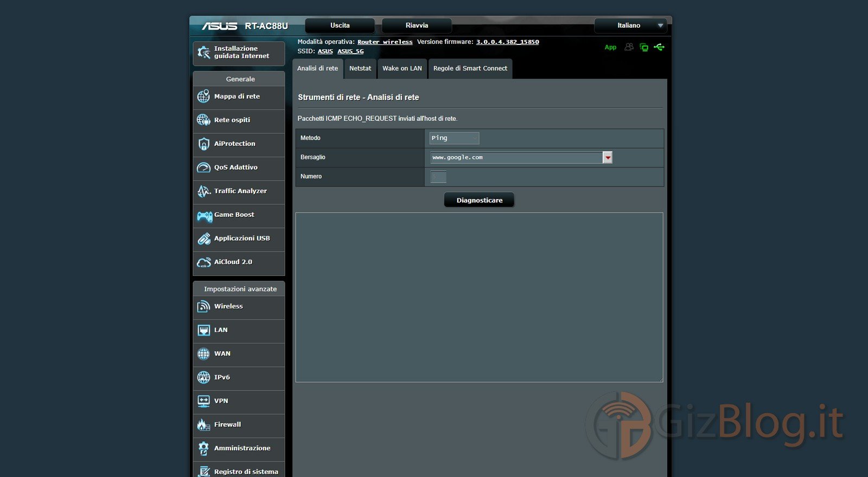Screen dimensions: 868x477
Task: Click the App link in header
Action: (x=610, y=48)
